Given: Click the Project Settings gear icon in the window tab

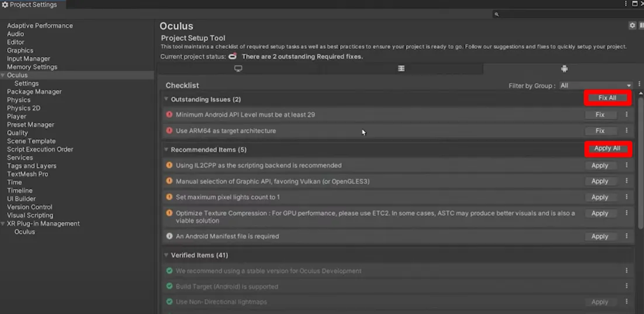Looking at the screenshot, I should click(5, 5).
